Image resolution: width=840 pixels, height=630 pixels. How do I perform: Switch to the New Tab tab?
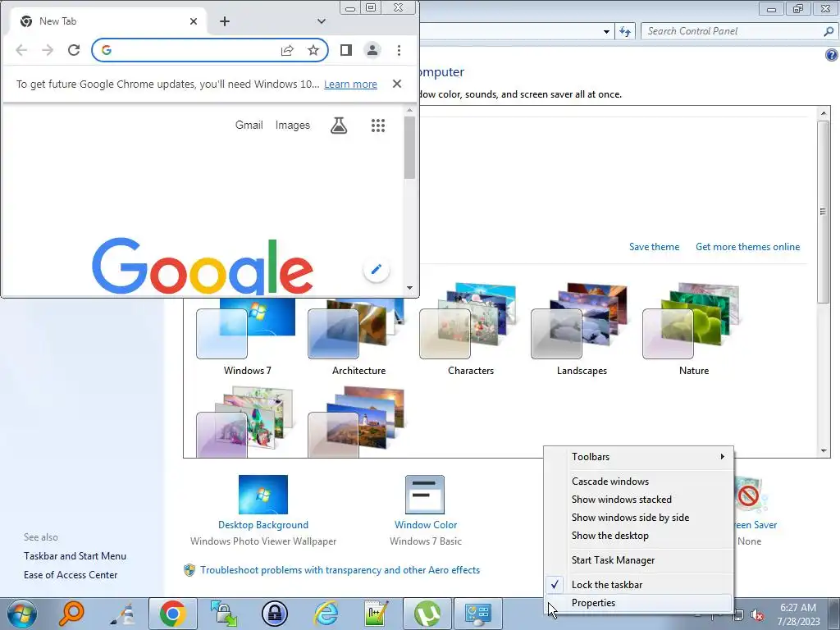click(107, 21)
